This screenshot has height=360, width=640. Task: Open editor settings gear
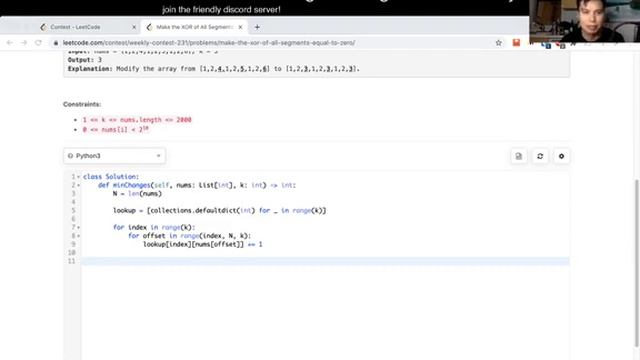point(561,156)
